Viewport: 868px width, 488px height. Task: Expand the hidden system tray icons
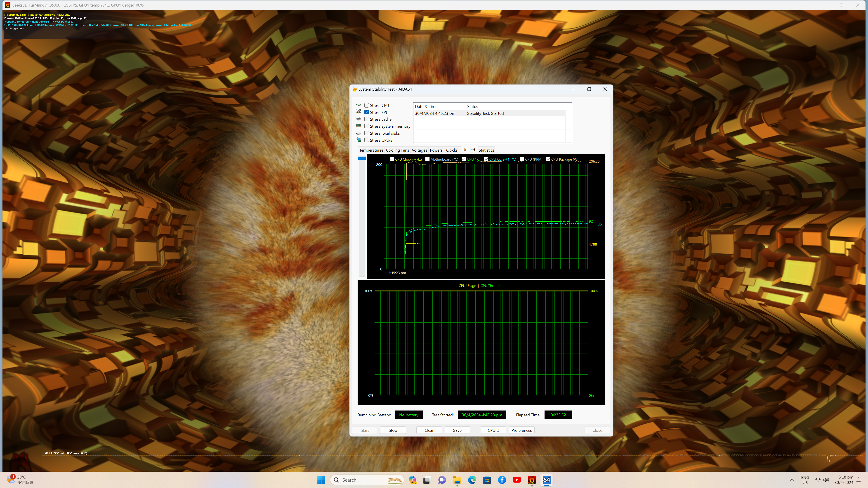[x=792, y=480]
